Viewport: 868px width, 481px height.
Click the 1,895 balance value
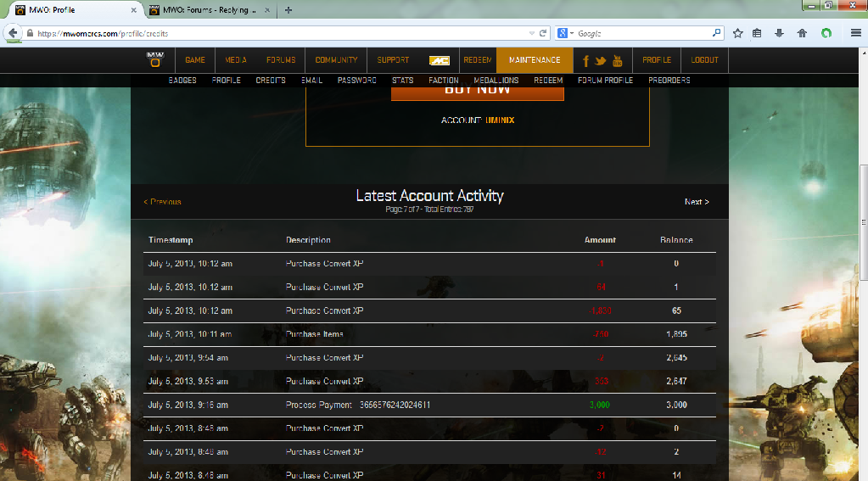point(676,333)
